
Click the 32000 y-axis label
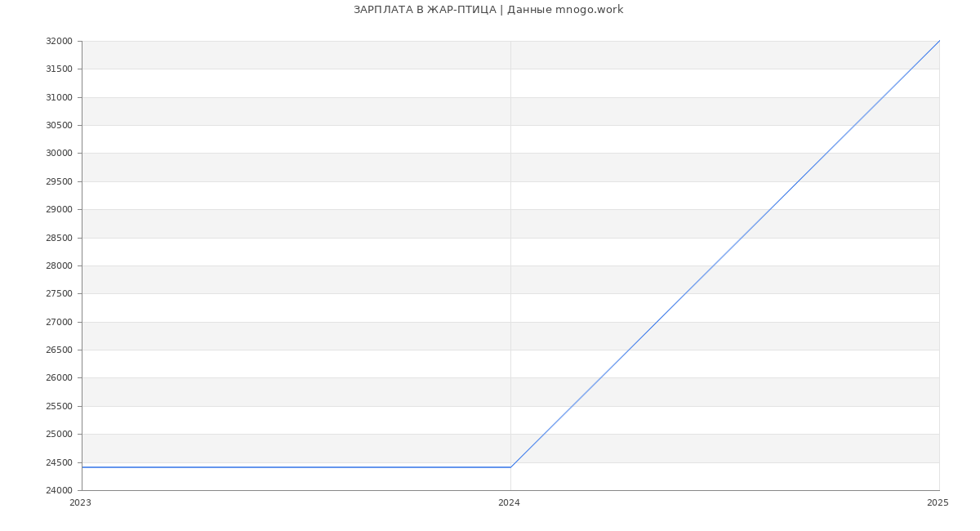(59, 41)
